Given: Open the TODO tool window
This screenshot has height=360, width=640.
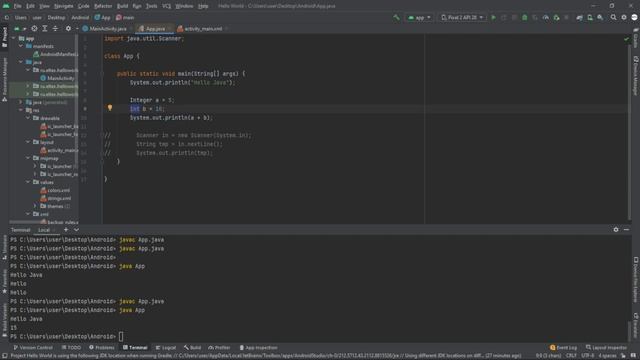Looking at the screenshot, I should [x=71, y=347].
